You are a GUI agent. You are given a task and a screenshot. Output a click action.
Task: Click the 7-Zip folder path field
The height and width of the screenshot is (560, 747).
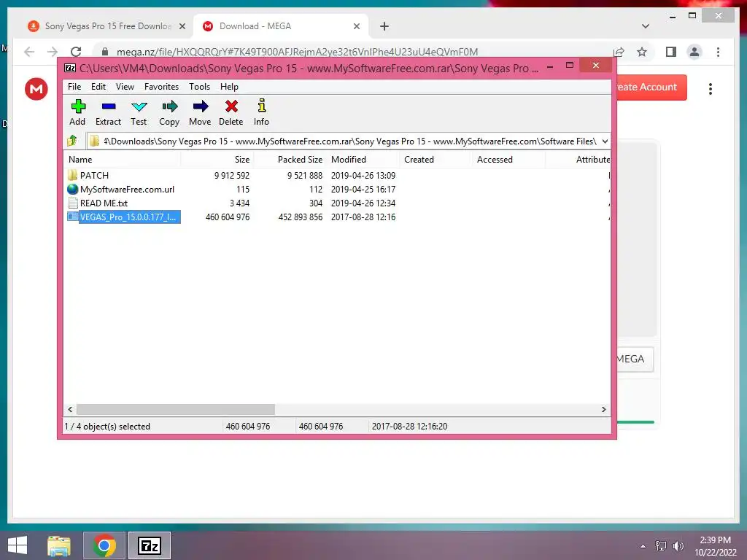point(348,141)
